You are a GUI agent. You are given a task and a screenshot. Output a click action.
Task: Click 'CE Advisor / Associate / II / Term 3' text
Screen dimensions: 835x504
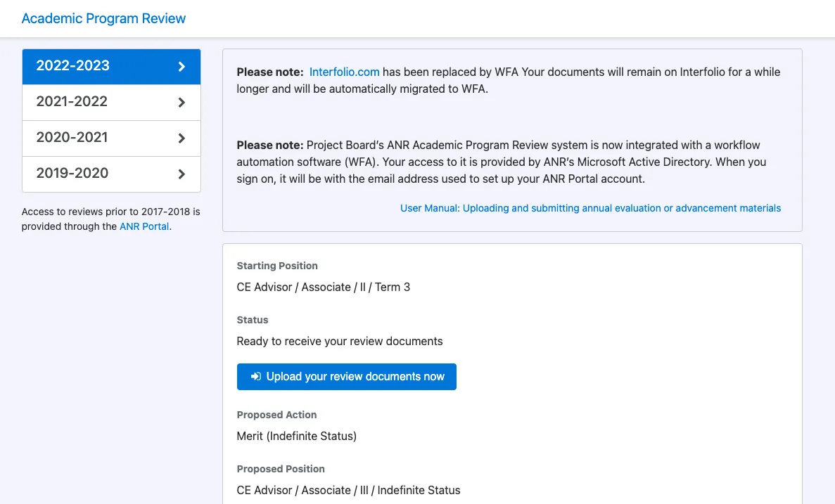click(x=323, y=287)
